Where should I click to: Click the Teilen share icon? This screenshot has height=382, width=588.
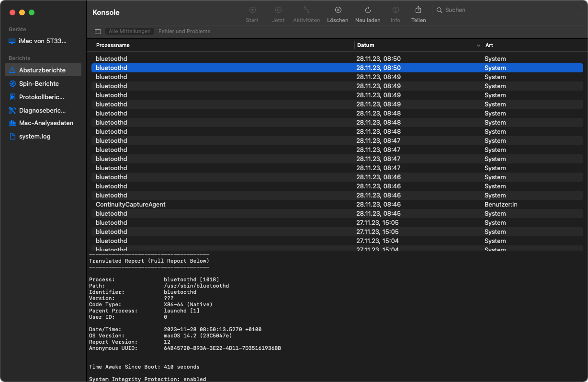[418, 10]
